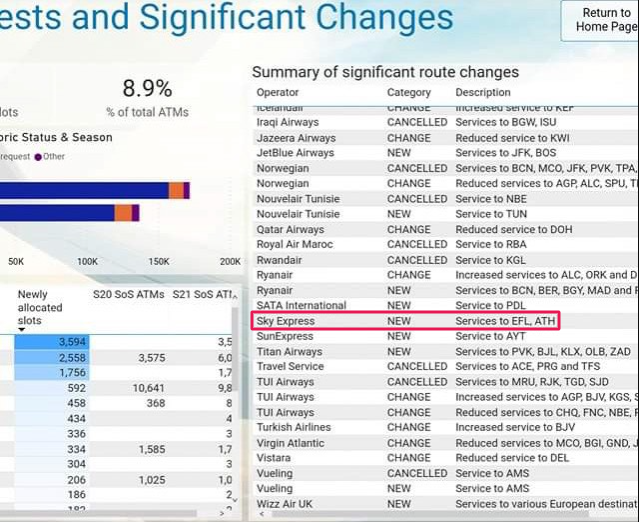Click the 10,641 S20 SoS ATMs cell
The width and height of the screenshot is (639, 522).
[148, 388]
